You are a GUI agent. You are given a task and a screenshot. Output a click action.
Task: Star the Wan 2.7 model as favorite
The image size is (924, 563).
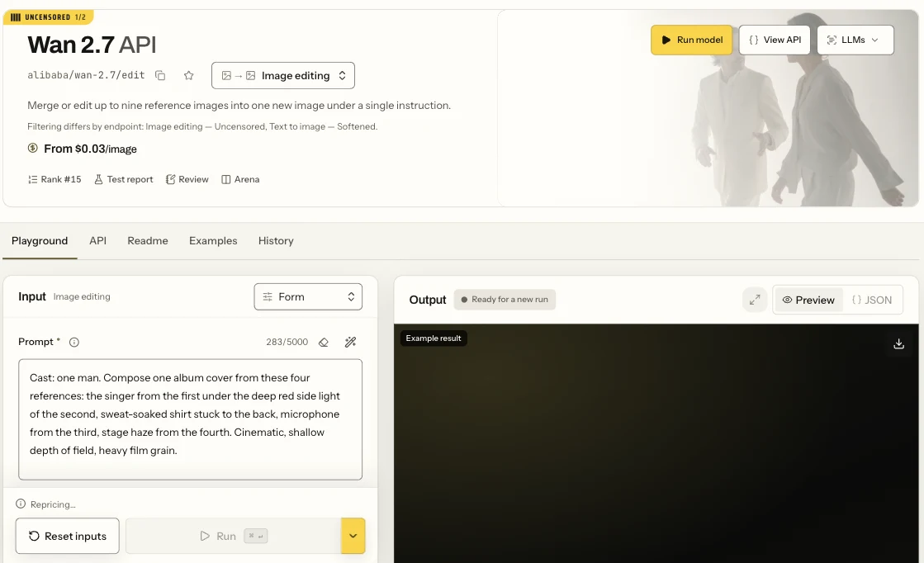[188, 75]
